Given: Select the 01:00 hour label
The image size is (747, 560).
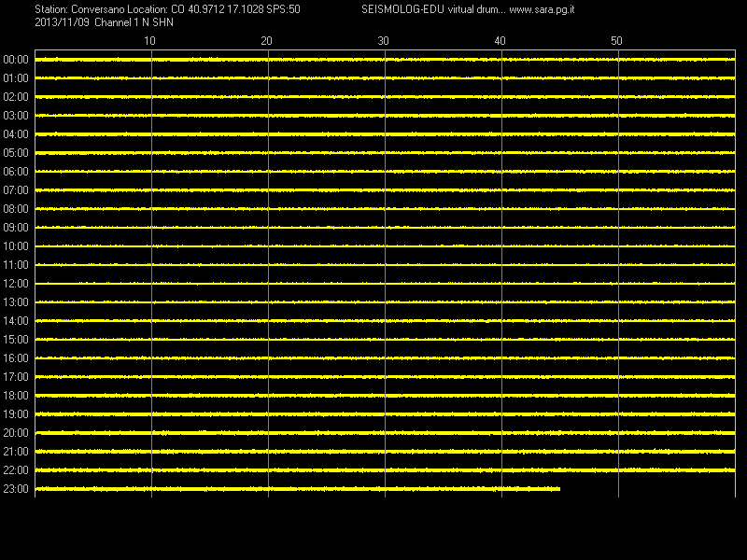Looking at the screenshot, I should [16, 78].
